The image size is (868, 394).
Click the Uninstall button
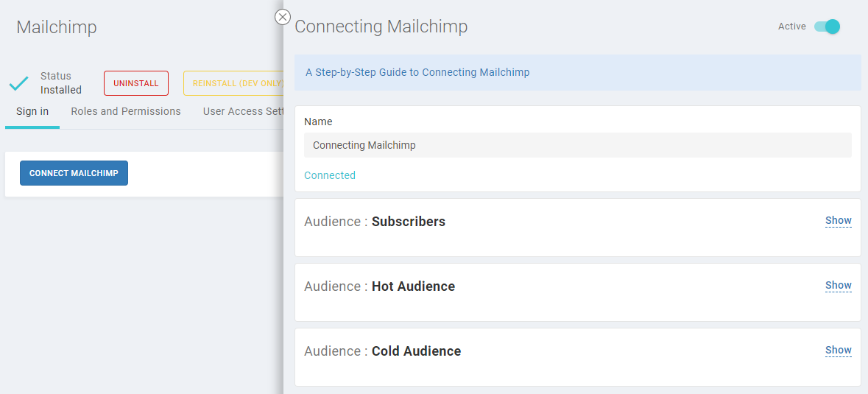pyautogui.click(x=136, y=83)
